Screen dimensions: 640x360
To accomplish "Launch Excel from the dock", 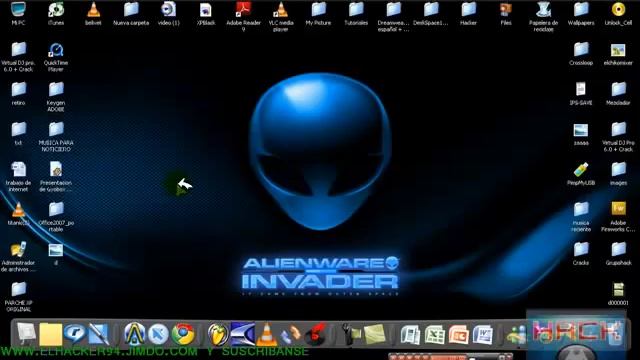I will [435, 334].
